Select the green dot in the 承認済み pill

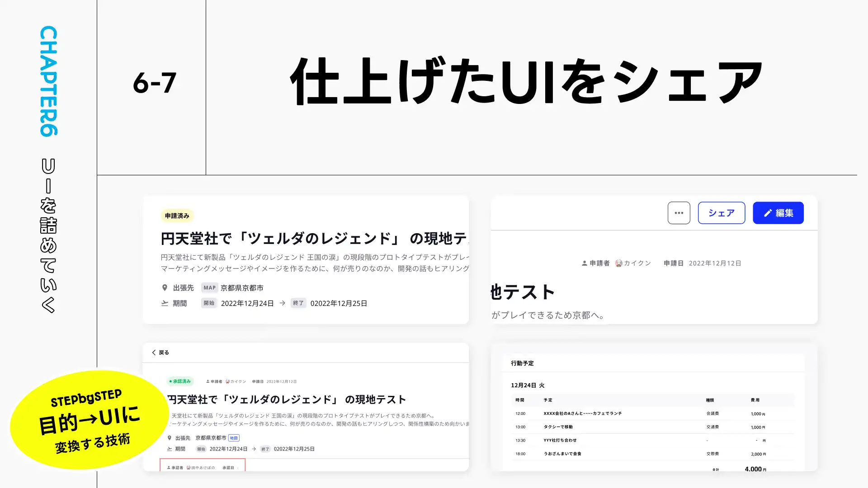coord(170,381)
